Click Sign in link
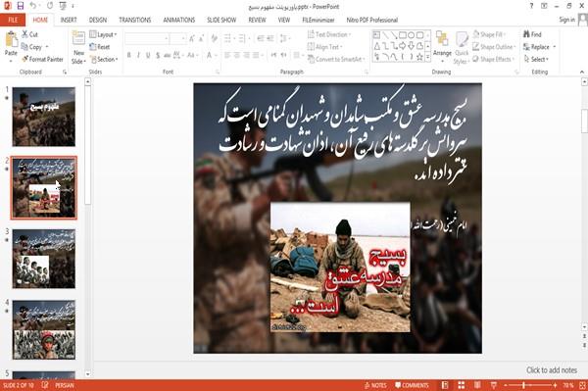The width and height of the screenshot is (588, 391). [x=566, y=20]
